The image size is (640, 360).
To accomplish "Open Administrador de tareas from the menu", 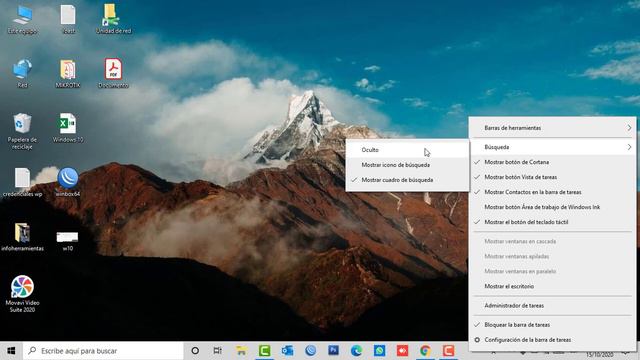I will [x=553, y=305].
